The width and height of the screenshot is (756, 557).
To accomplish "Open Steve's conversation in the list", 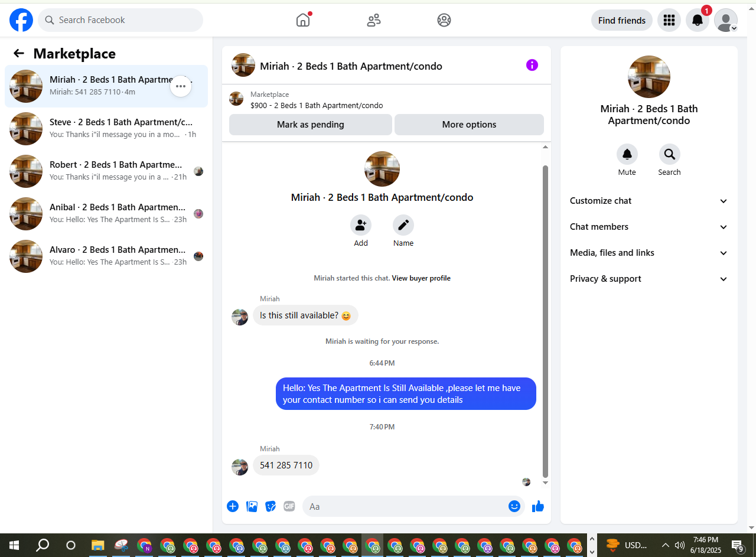I will coord(106,129).
